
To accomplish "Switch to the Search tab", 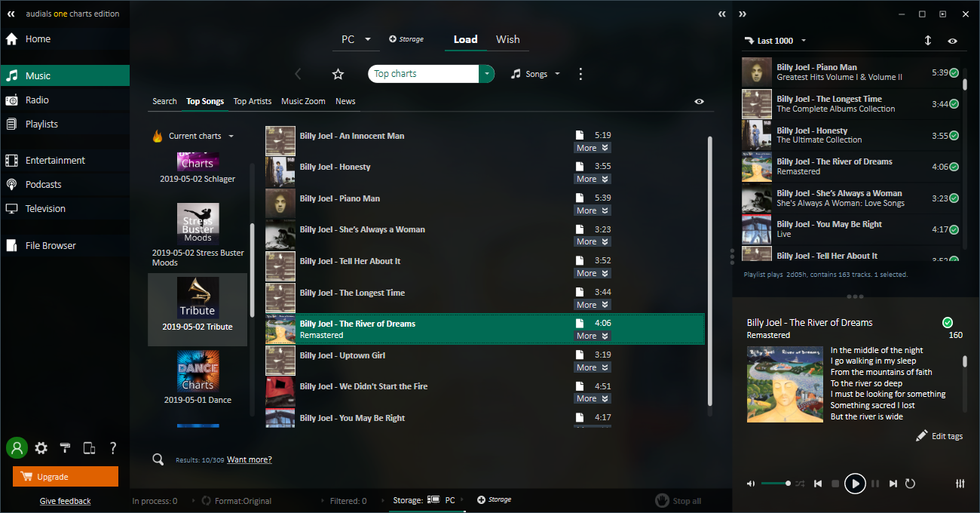I will (164, 101).
